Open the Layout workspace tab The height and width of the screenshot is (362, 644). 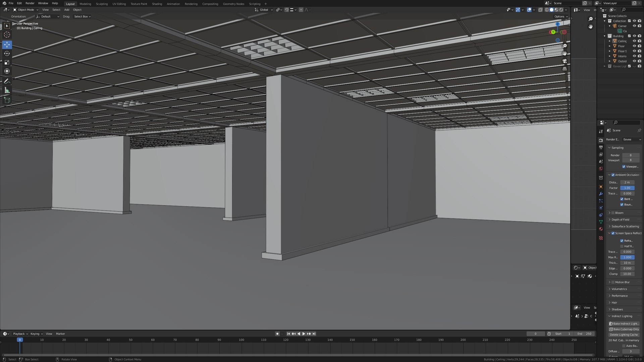coord(70,4)
